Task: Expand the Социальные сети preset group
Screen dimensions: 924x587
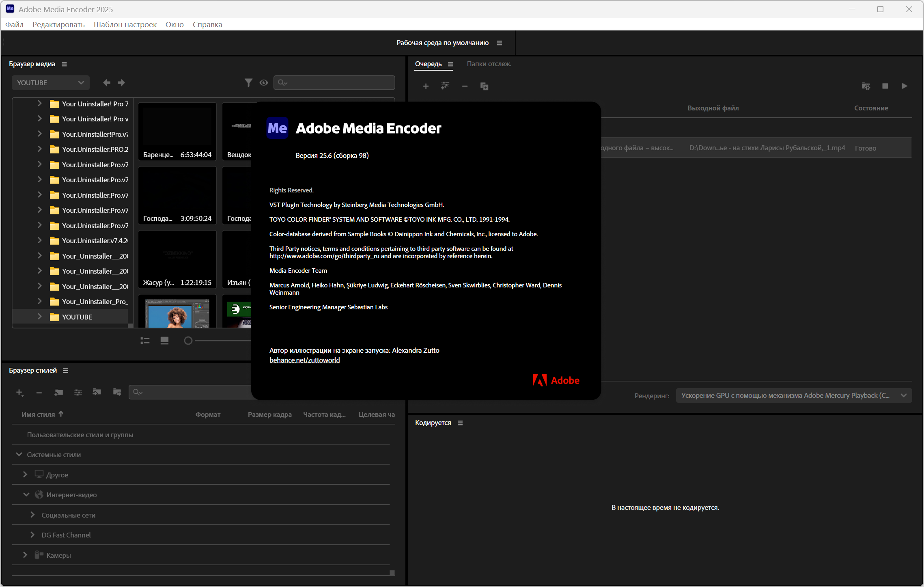Action: [x=32, y=515]
